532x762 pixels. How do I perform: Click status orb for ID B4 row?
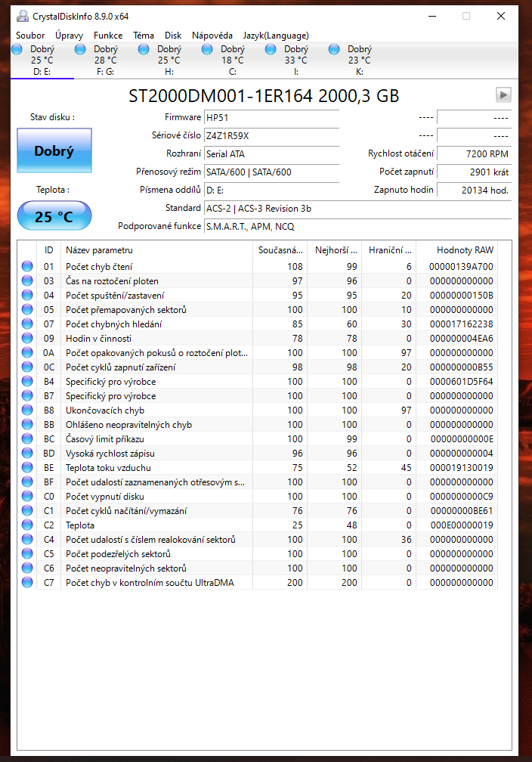[x=27, y=382]
